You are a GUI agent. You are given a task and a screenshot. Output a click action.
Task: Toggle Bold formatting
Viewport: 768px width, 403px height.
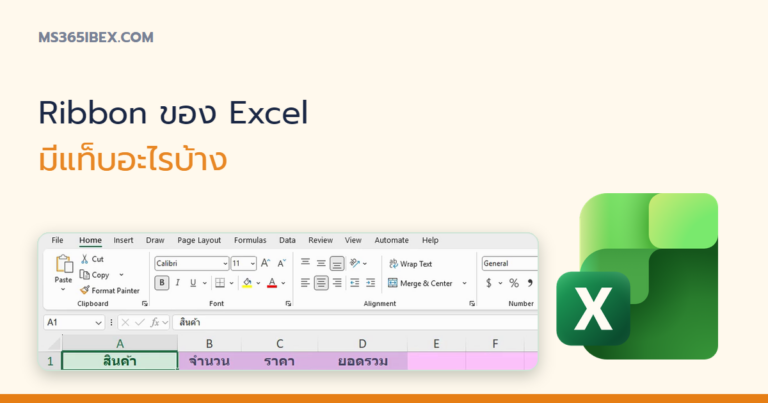(162, 283)
